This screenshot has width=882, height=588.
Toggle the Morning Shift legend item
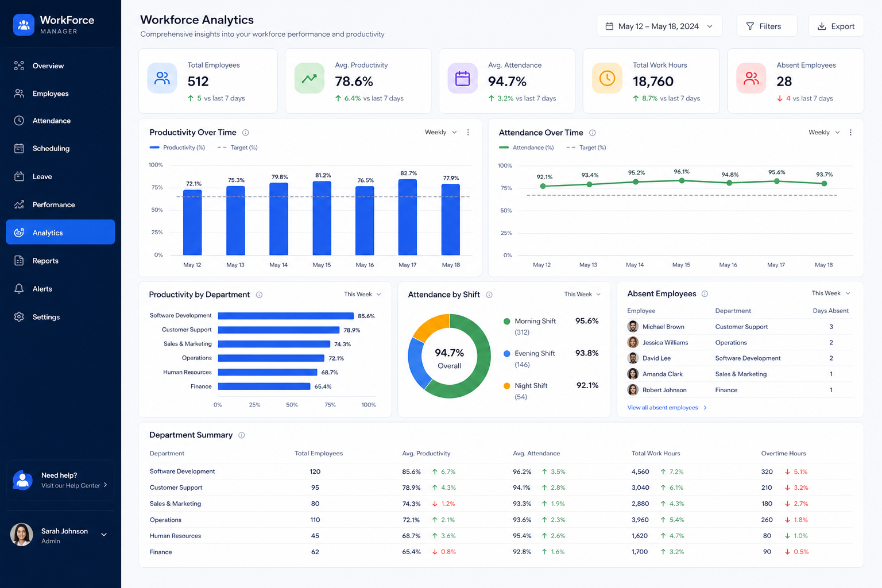click(x=530, y=326)
